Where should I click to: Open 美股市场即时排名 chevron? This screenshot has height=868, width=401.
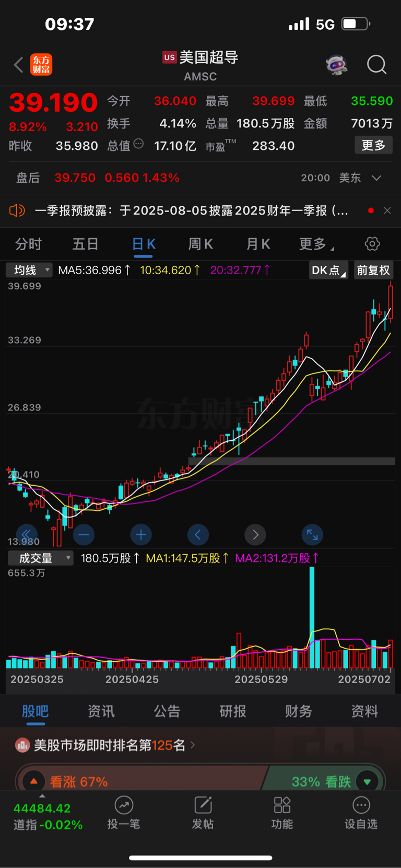pyautogui.click(x=193, y=745)
